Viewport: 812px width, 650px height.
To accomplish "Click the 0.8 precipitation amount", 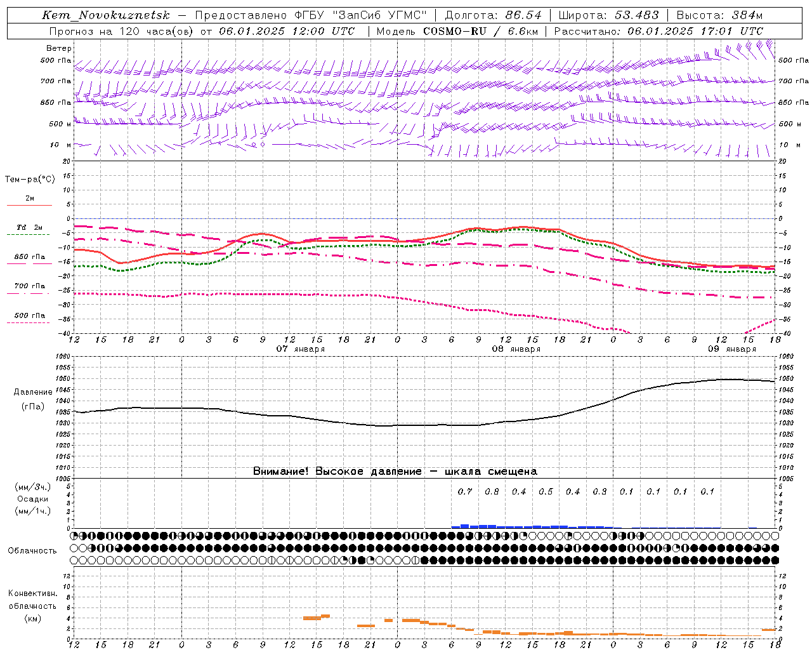I will (x=492, y=491).
